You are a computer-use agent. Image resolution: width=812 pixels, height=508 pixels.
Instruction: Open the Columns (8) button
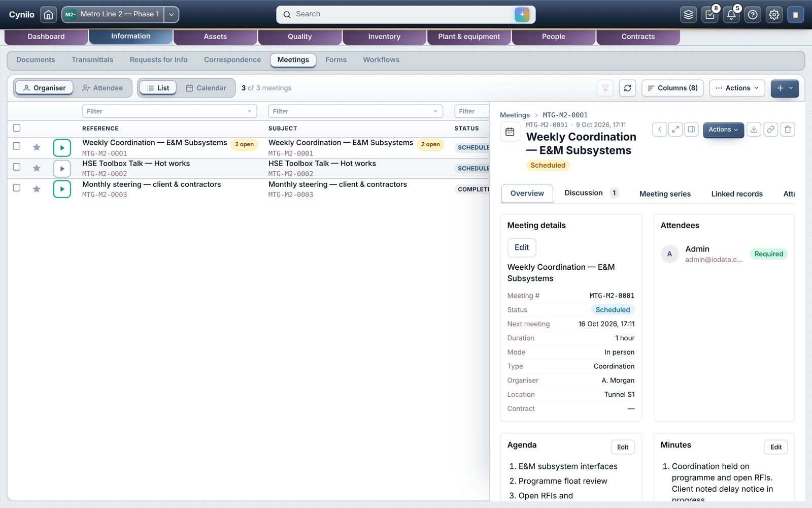coord(672,88)
